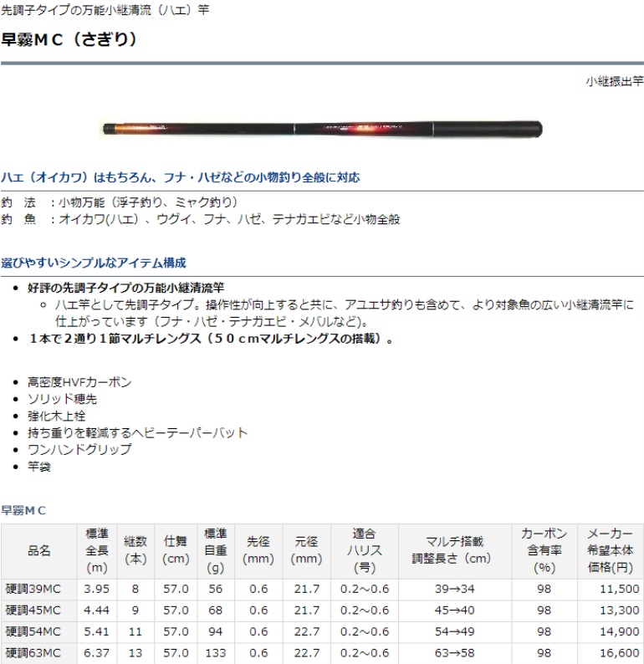This screenshot has width=644, height=664.
Task: Click list item 強化木上栓
Action: (x=57, y=416)
